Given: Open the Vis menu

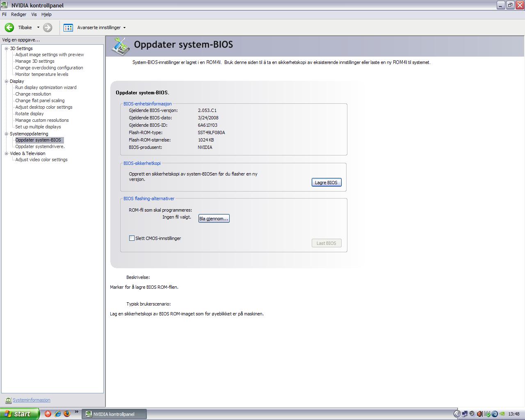Looking at the screenshot, I should (34, 14).
